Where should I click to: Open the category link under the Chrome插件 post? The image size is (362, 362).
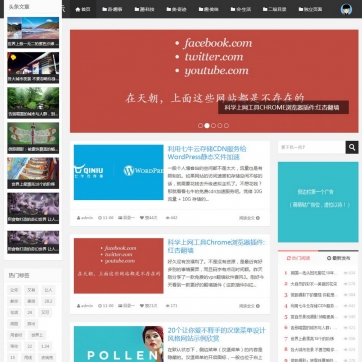(x=127, y=306)
